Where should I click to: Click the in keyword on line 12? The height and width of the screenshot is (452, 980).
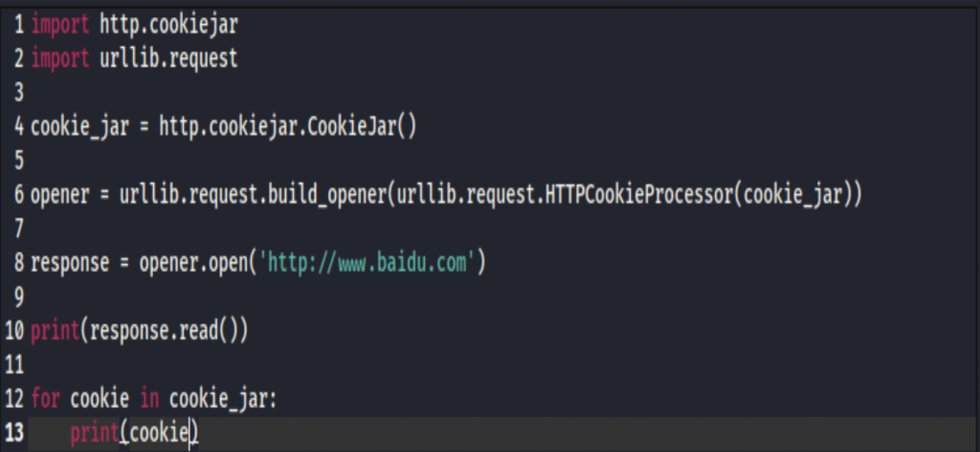[x=148, y=399]
